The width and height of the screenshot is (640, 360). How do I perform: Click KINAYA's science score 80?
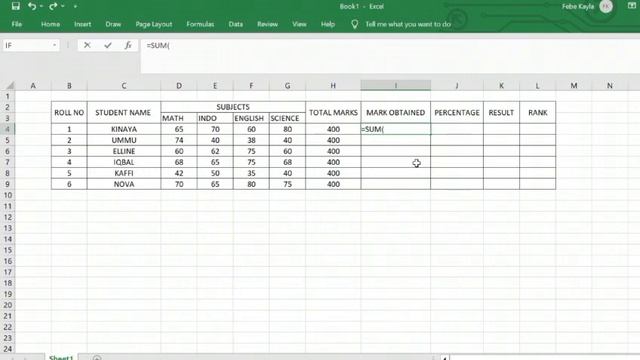[287, 129]
